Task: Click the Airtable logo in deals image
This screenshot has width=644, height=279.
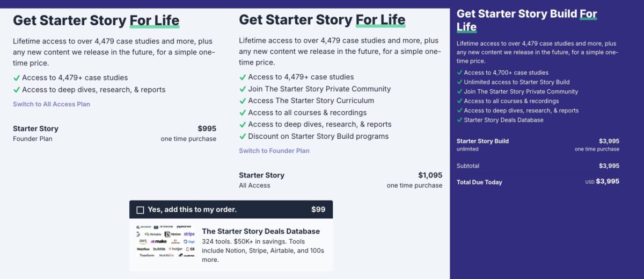Action: (153, 234)
